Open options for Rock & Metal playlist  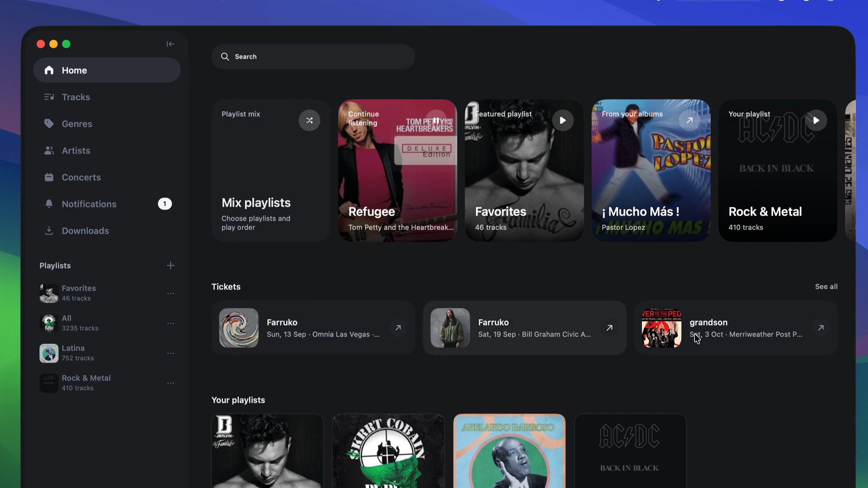(x=170, y=383)
